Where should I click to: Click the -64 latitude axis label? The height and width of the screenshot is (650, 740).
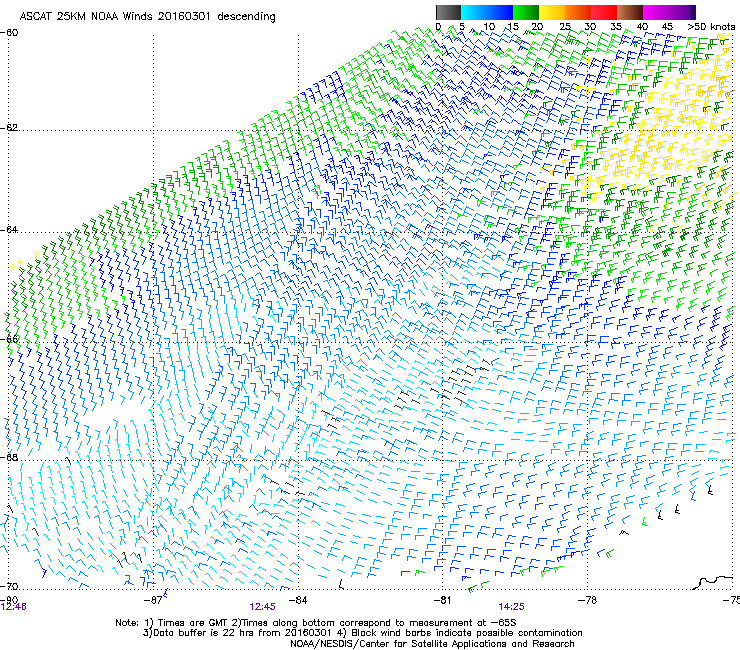(9, 230)
